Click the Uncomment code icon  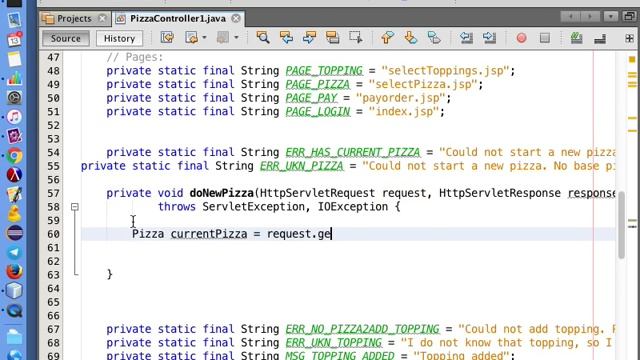pos(600,39)
